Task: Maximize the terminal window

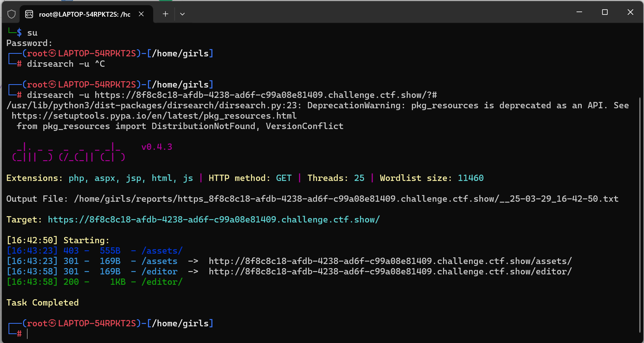Action: click(x=605, y=12)
